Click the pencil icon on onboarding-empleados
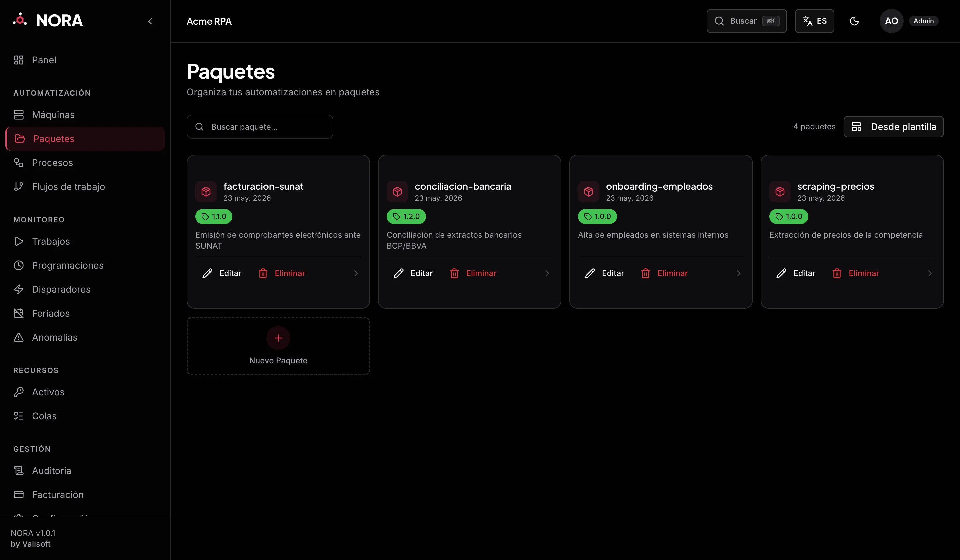This screenshot has height=560, width=960. (x=590, y=274)
